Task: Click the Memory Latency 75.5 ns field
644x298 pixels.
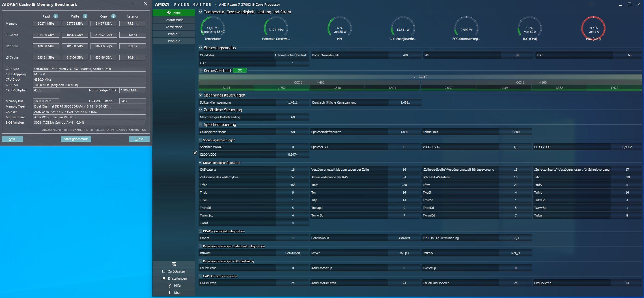Action: pos(133,23)
